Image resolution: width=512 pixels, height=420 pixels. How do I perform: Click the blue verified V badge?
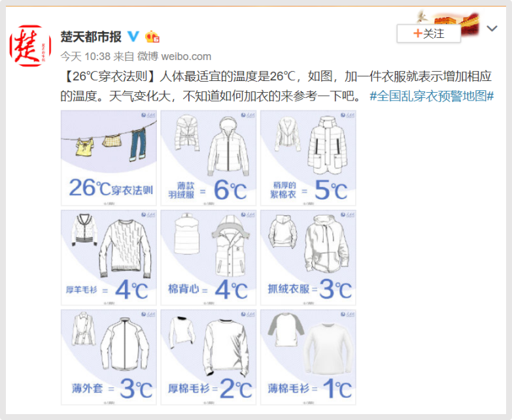(133, 36)
